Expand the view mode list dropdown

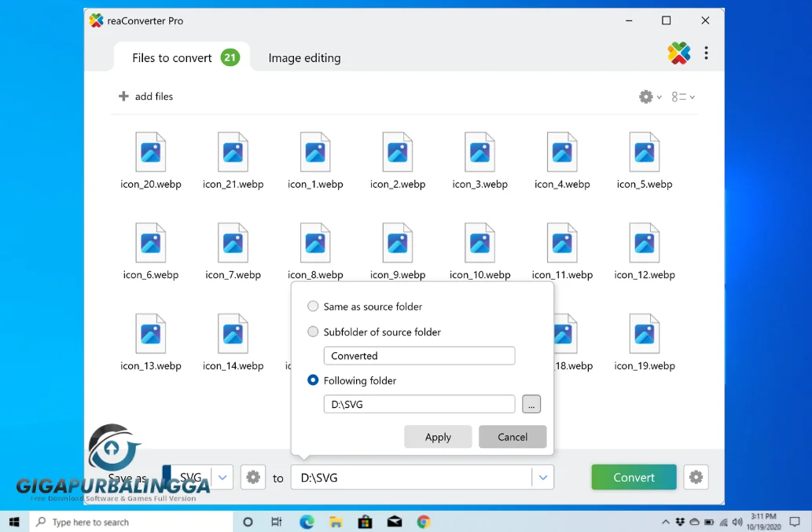pos(683,97)
